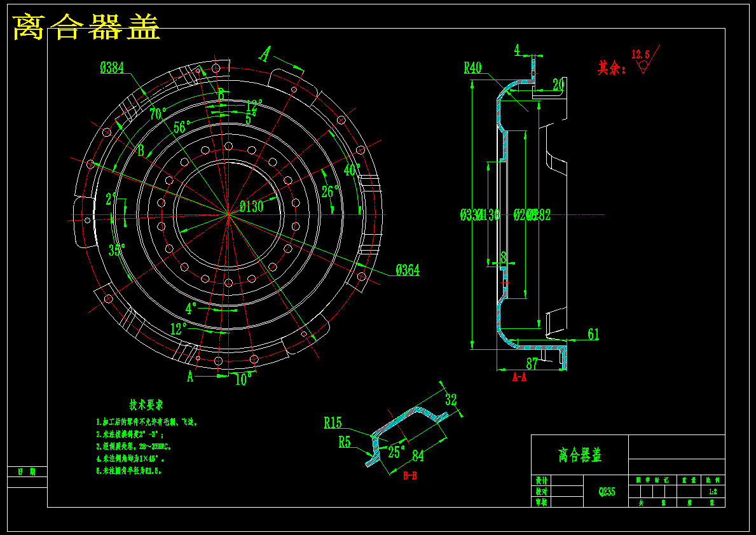This screenshot has width=756, height=535.
Task: Click the 2° angle dimension text
Action: click(x=111, y=198)
